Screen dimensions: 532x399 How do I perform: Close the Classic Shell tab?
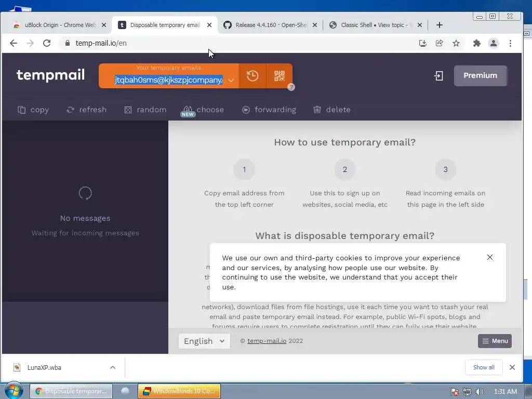point(420,25)
